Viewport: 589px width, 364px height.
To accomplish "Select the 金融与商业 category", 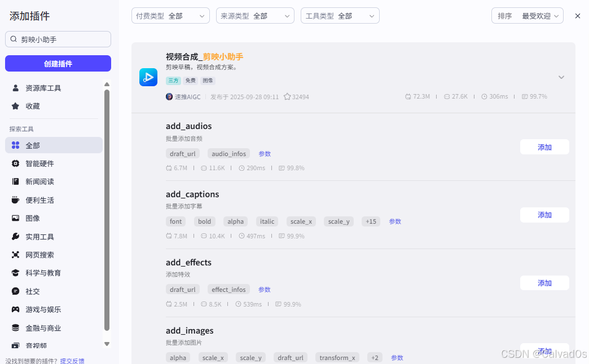I will [x=54, y=327].
